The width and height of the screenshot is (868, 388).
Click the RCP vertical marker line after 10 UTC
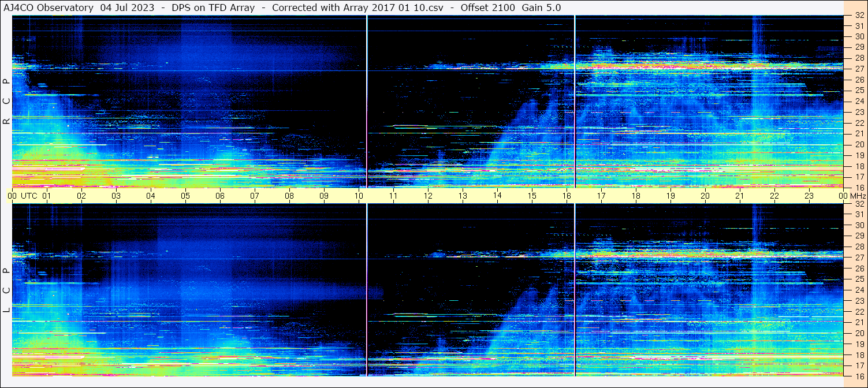click(x=367, y=102)
